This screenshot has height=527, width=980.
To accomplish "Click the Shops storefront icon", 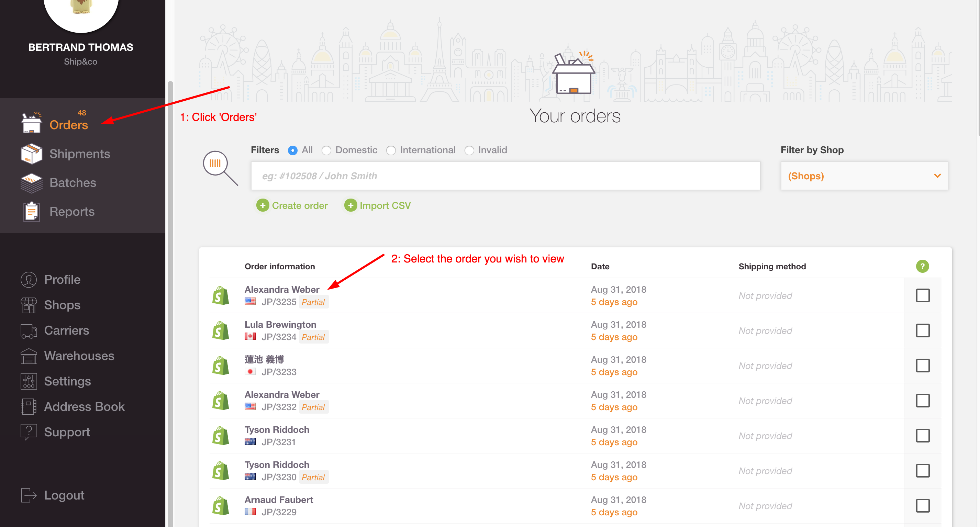I will tap(29, 305).
